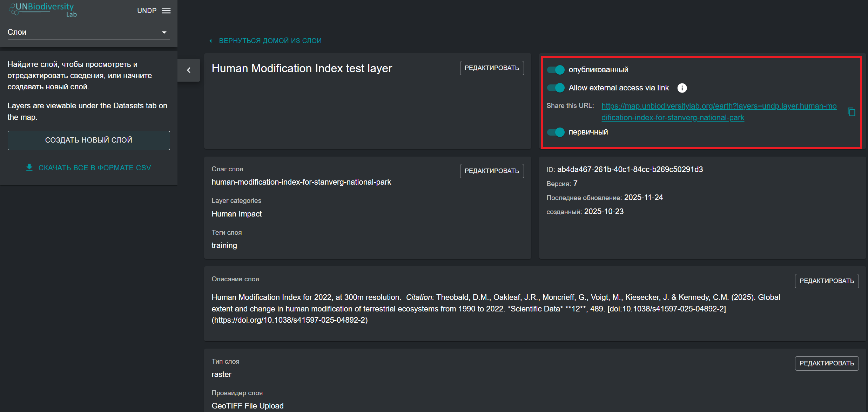Edit the layer slug section

pos(491,171)
